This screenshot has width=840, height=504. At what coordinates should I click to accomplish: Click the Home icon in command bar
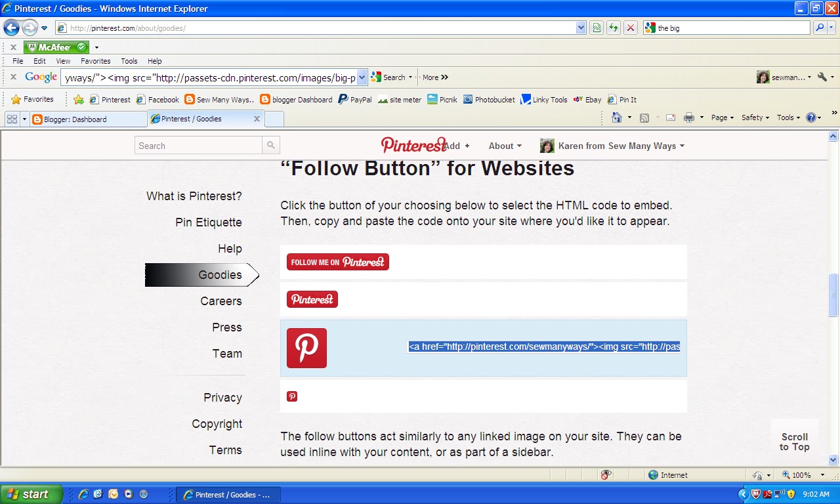tap(616, 117)
